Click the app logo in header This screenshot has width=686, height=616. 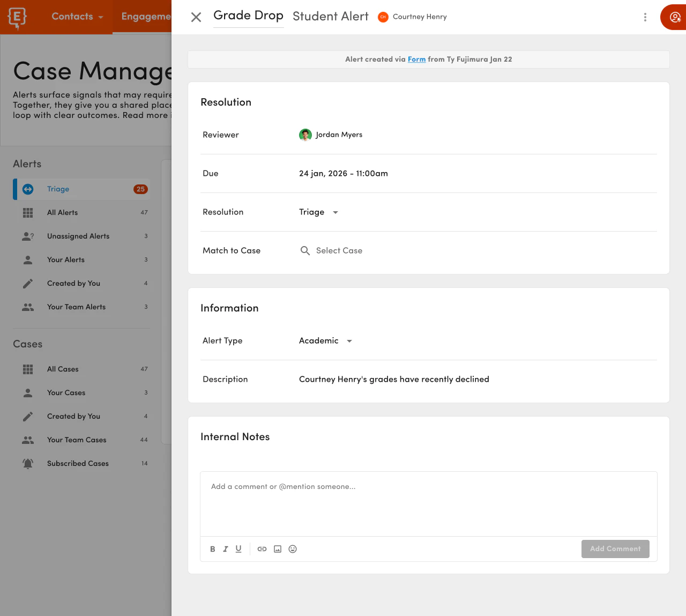pyautogui.click(x=17, y=18)
